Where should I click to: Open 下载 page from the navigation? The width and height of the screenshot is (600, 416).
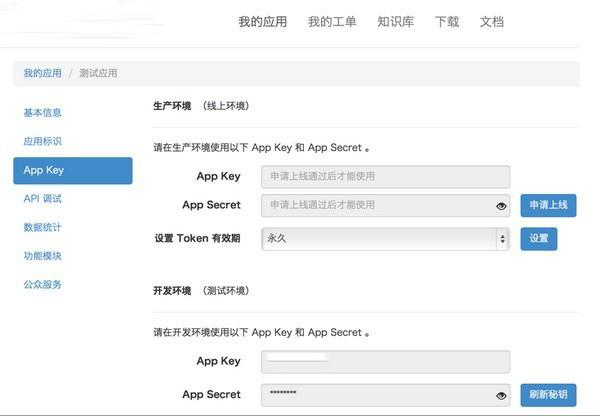446,21
